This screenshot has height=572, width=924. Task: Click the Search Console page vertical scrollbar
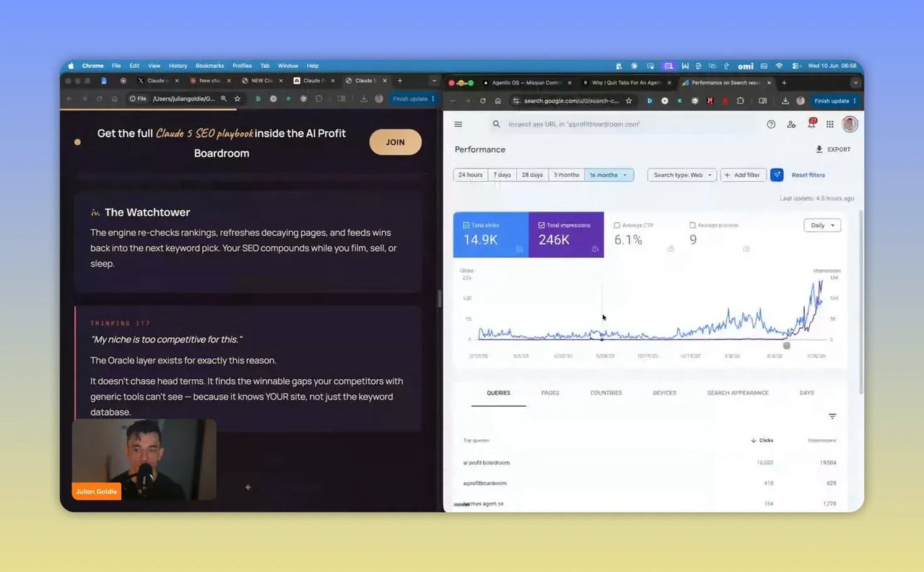click(x=860, y=301)
